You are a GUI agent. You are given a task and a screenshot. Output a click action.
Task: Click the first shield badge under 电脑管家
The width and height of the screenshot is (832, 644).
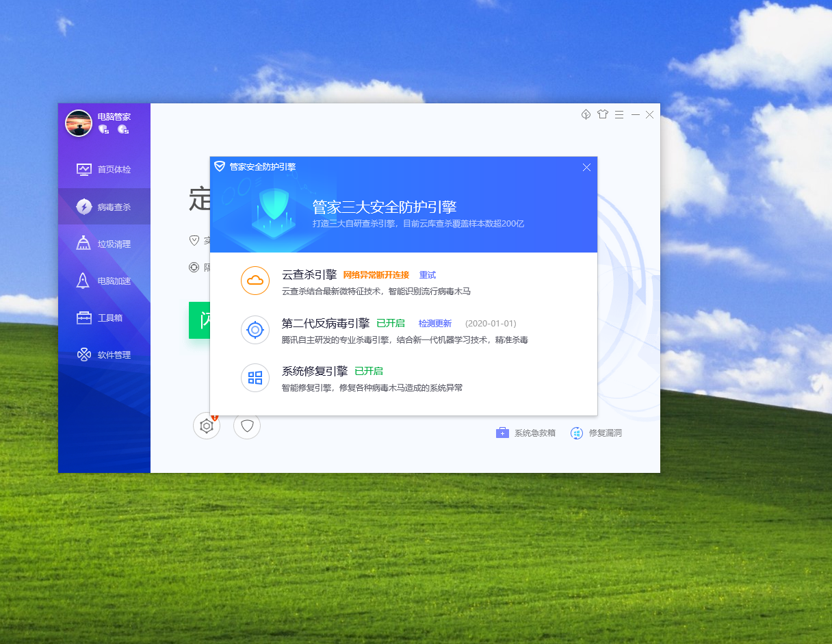(x=104, y=129)
